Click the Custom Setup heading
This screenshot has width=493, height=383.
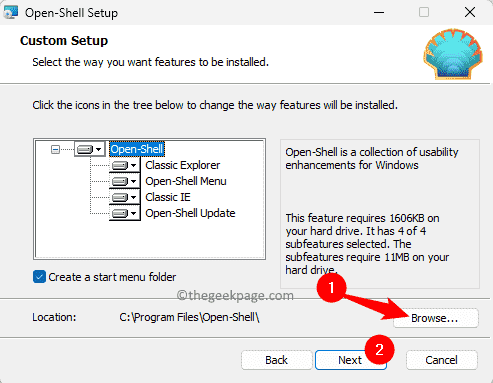64,41
